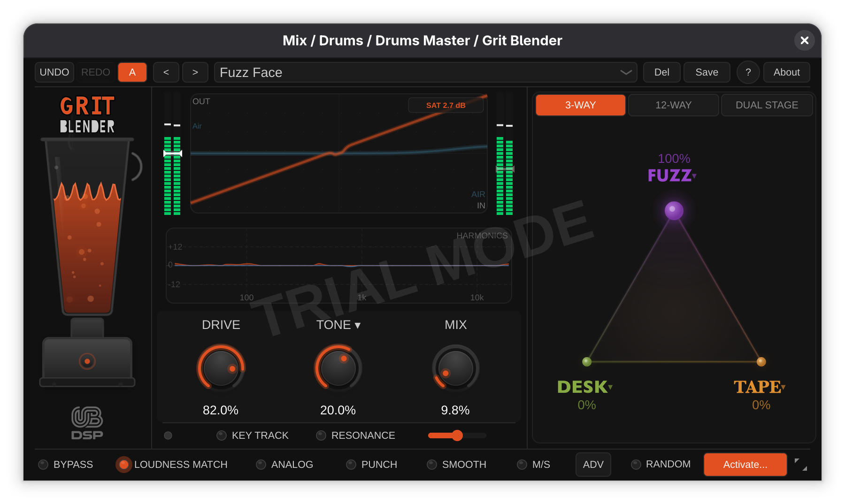This screenshot has height=504, width=845.
Task: Go to next preset with right arrow
Action: pyautogui.click(x=195, y=72)
